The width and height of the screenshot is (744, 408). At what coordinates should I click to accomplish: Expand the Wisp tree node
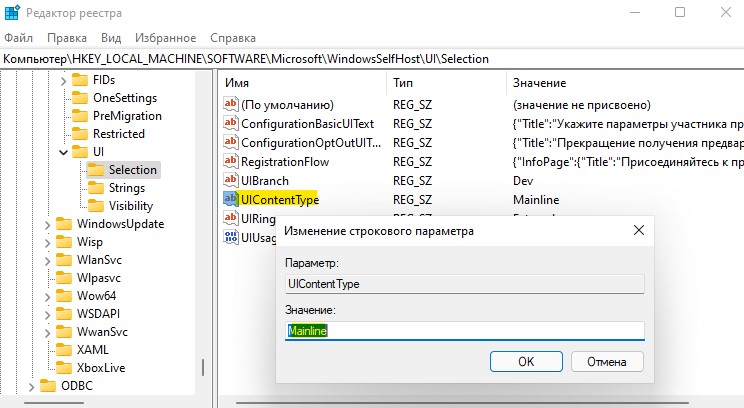click(x=47, y=242)
